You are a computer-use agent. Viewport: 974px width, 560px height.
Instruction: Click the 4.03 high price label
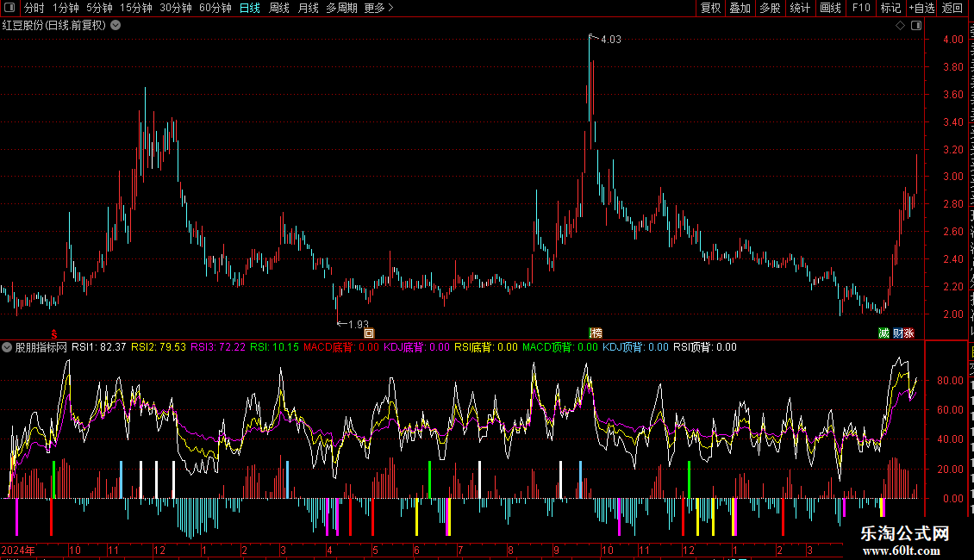point(610,40)
